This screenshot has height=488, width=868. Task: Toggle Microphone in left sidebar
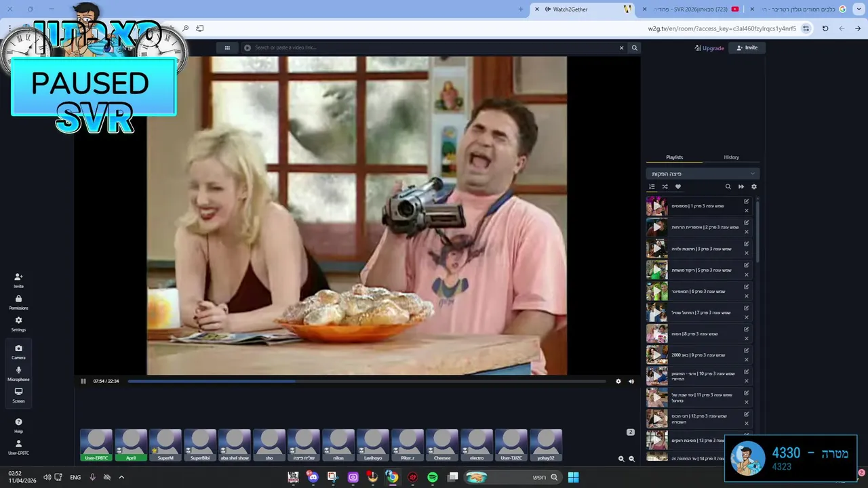(x=18, y=373)
